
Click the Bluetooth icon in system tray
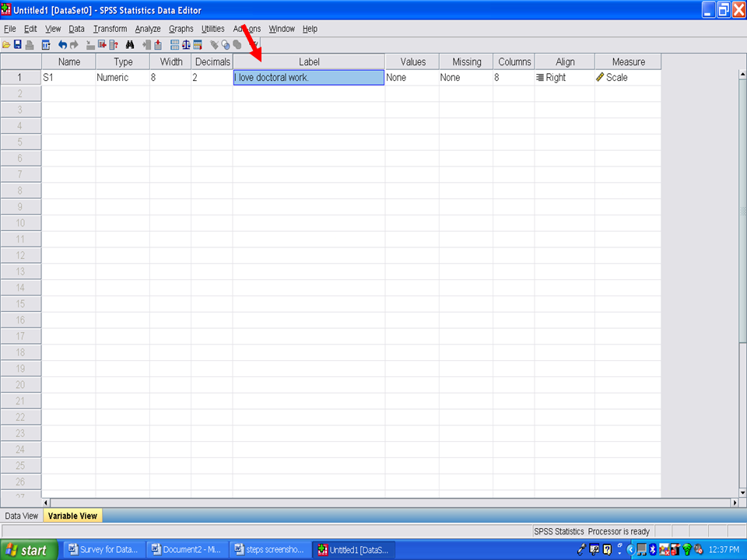[x=652, y=550]
